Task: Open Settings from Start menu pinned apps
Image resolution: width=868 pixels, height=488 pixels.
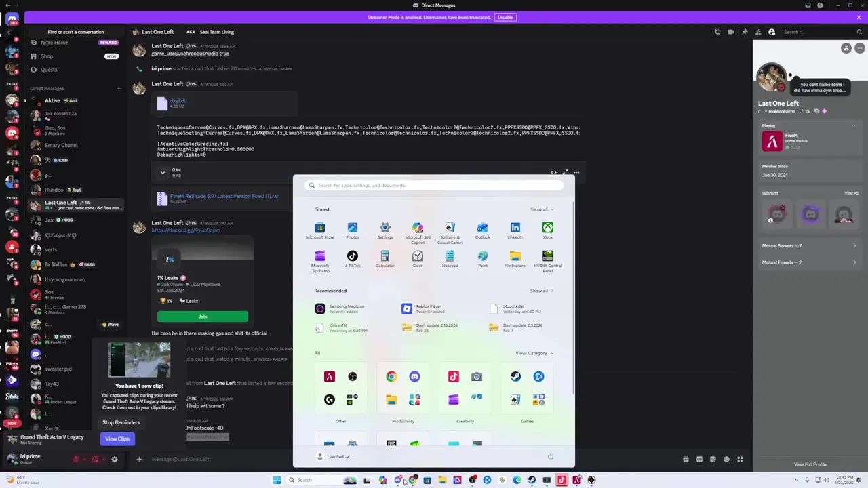Action: click(384, 230)
